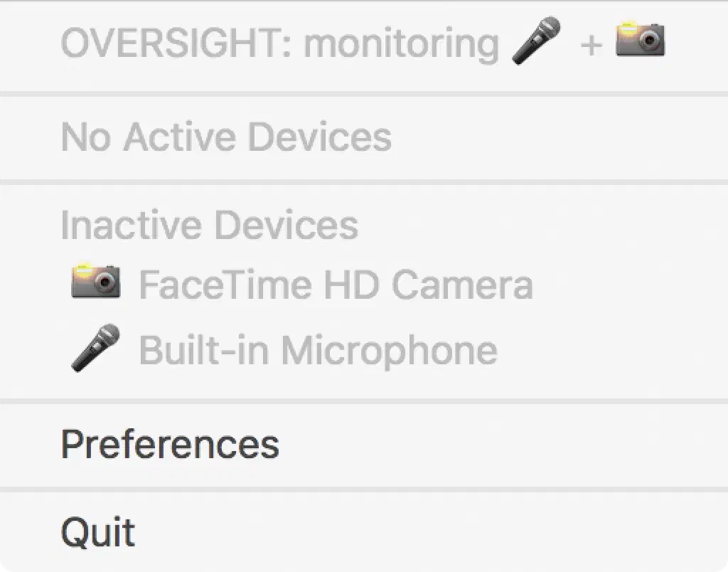Click the microphone icon in the OVERSIGHT header
This screenshot has width=728, height=572.
coord(536,41)
